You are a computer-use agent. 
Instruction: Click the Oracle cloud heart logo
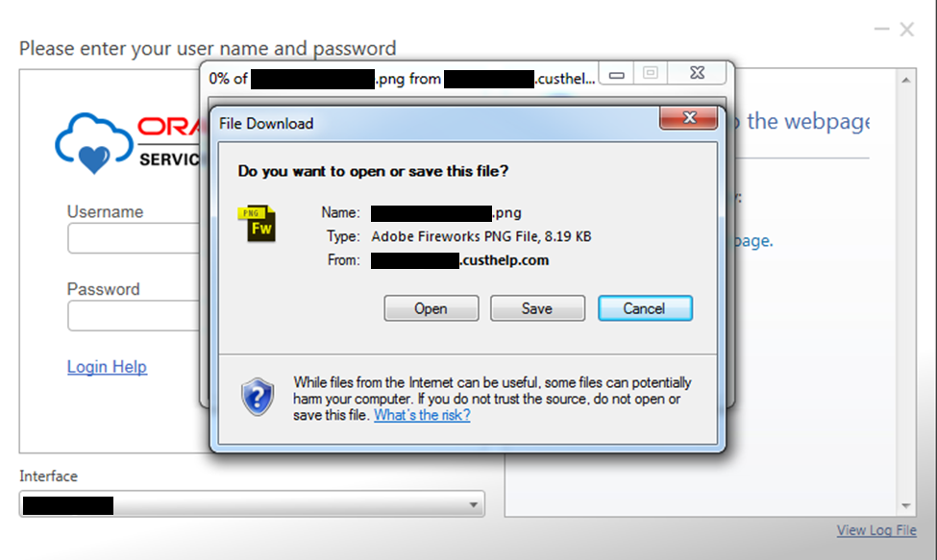94,143
